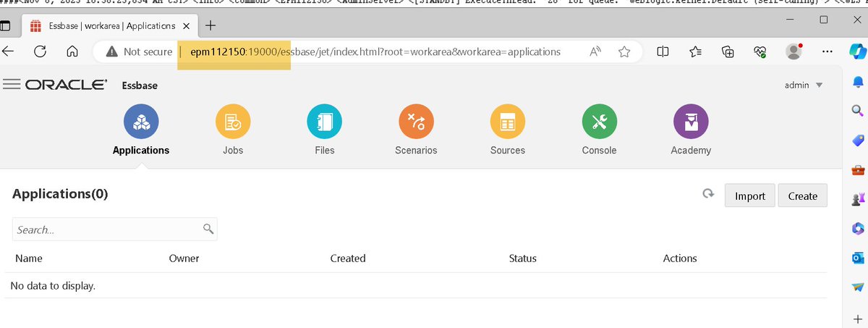868x328 pixels.
Task: Open the tools briefcase icon in sidebar
Action: coord(858,170)
